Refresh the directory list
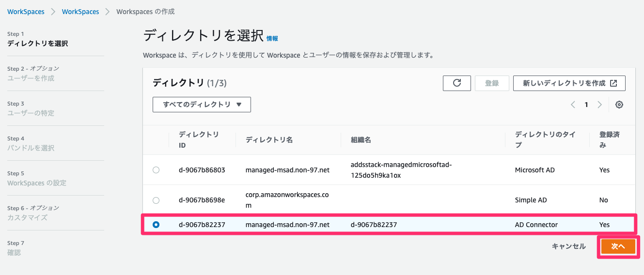This screenshot has width=644, height=275. click(457, 83)
